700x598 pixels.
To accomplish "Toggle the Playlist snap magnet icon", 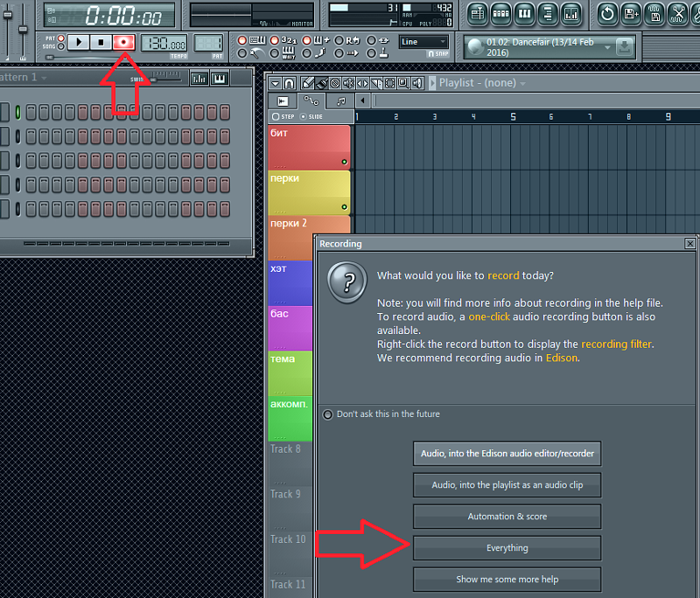I will pos(290,83).
